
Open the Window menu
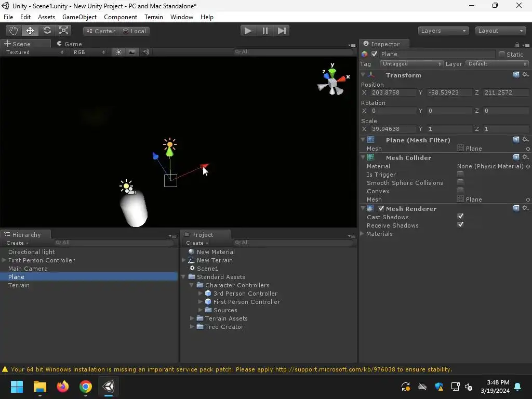click(182, 17)
